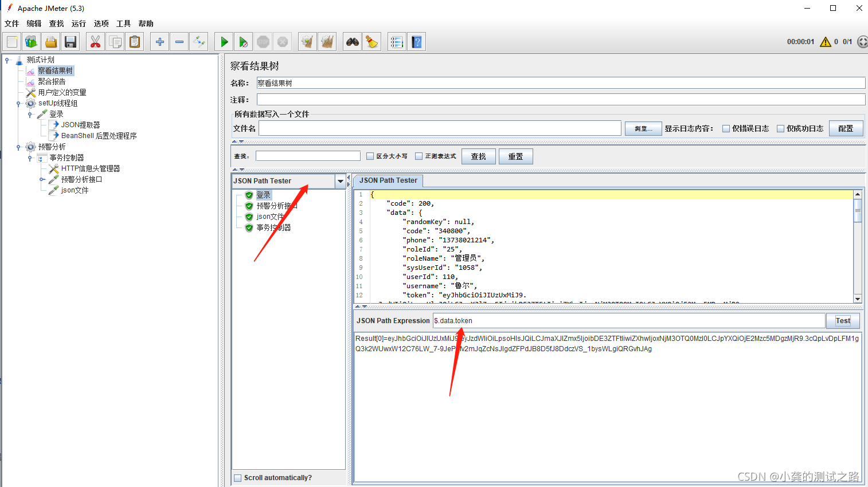Select HTTP信息头管理器 node

(x=91, y=168)
